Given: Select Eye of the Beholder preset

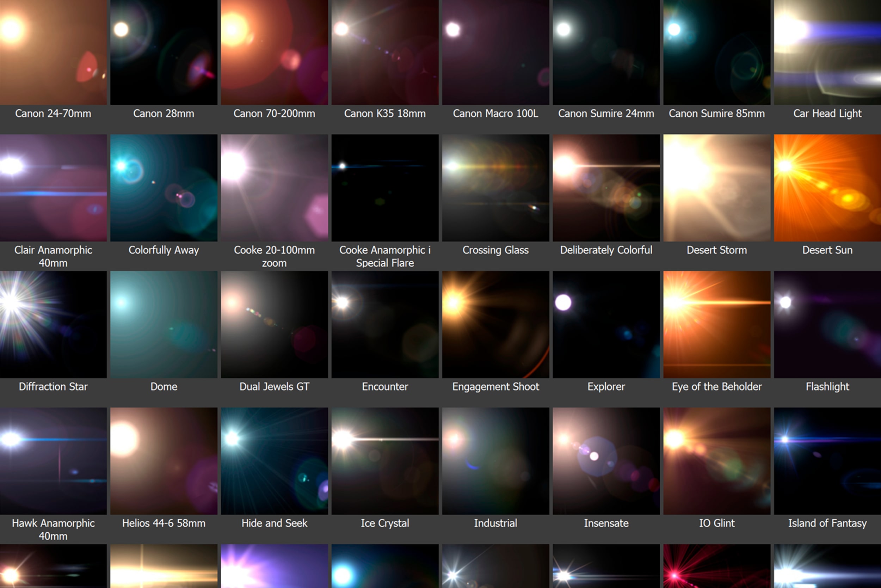Looking at the screenshot, I should click(x=716, y=324).
